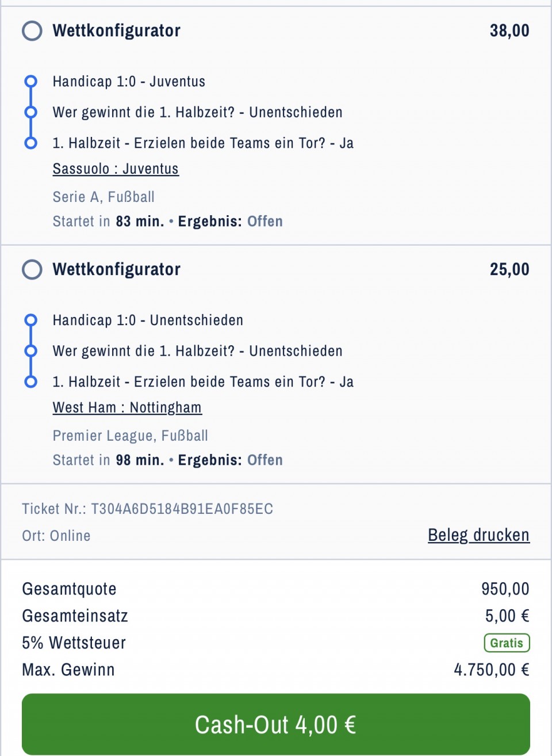This screenshot has width=552, height=756.
Task: Click the Premier League, Fußball label
Action: tap(131, 436)
